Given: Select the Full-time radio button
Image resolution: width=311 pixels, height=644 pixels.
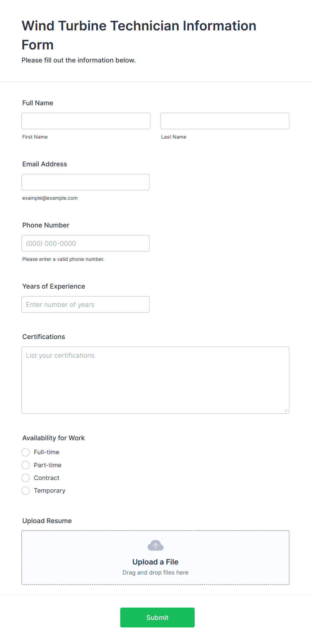Looking at the screenshot, I should (26, 452).
